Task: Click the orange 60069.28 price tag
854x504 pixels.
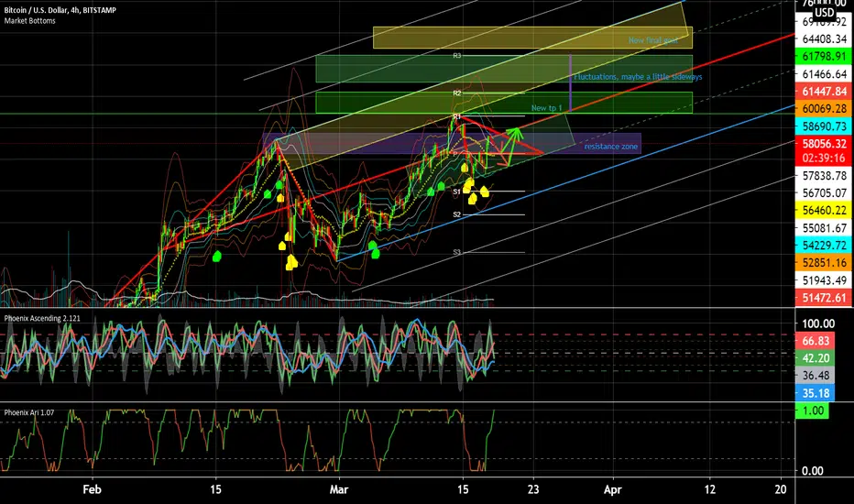Action: pyautogui.click(x=824, y=108)
